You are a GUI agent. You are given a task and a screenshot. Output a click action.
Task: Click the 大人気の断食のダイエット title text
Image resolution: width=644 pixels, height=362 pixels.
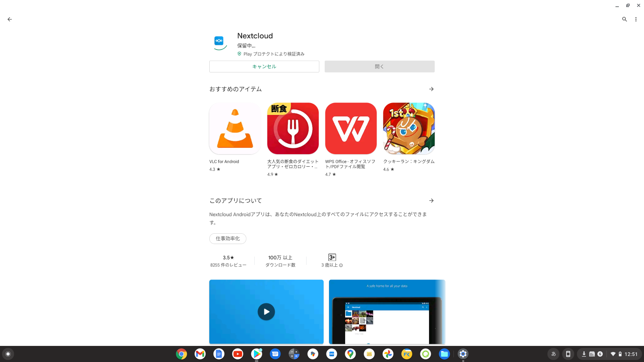click(x=293, y=164)
